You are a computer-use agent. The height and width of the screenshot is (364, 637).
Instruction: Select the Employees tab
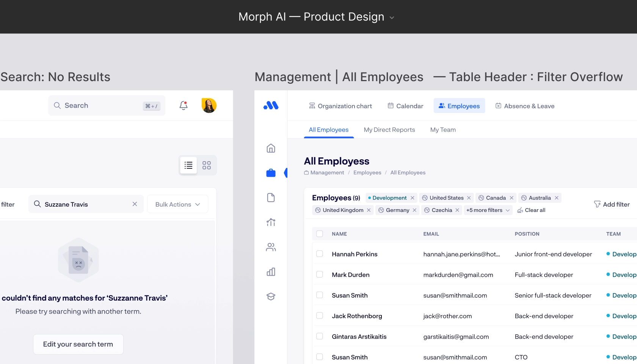point(459,106)
